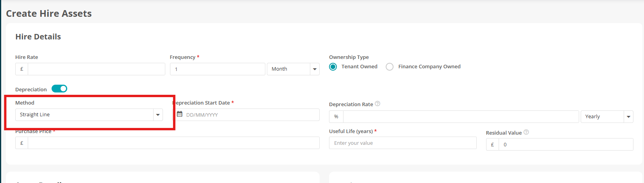This screenshot has height=183, width=644.
Task: Open the Frequency unit Month dropdown
Action: click(x=293, y=69)
